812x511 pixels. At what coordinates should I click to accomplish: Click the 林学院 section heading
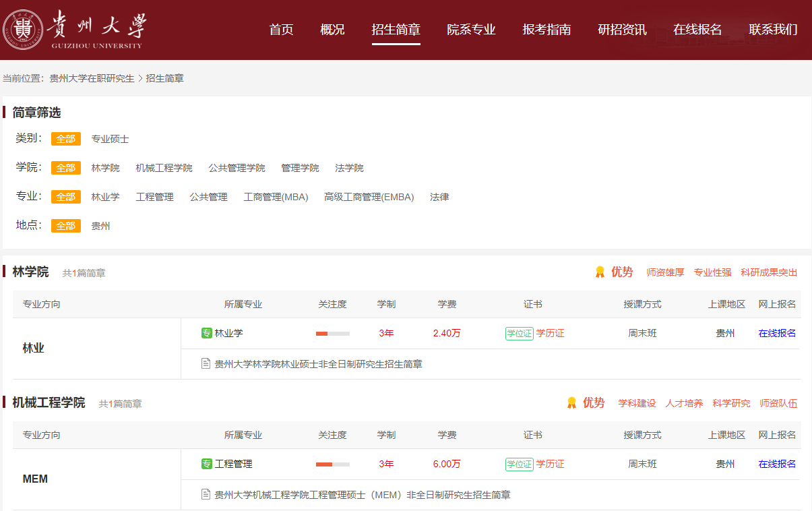[30, 272]
